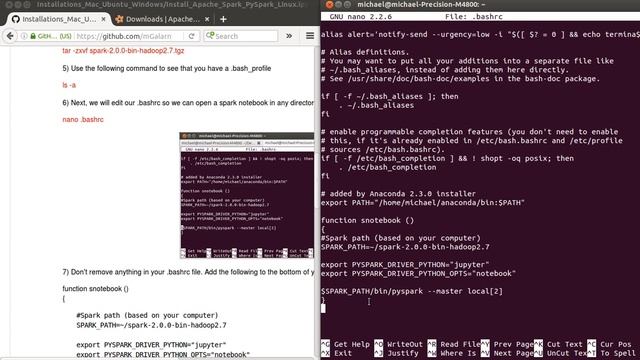Click nano header 'File: .bashrc'
Screen dimensions: 640x360
coord(473,17)
